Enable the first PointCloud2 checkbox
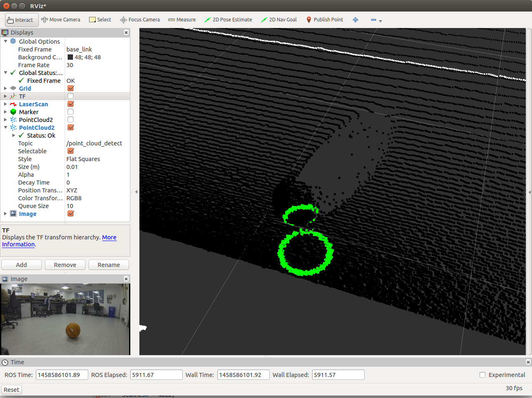532x398 pixels. [71, 119]
